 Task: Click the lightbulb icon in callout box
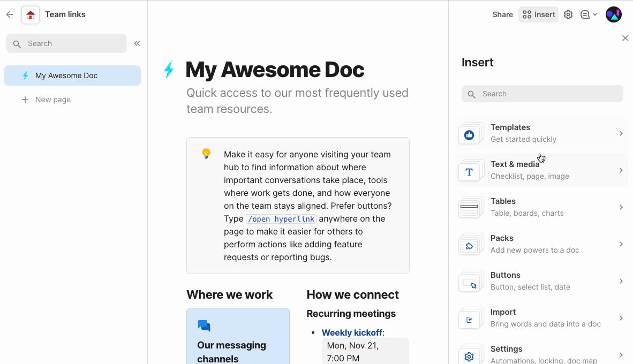pos(206,154)
